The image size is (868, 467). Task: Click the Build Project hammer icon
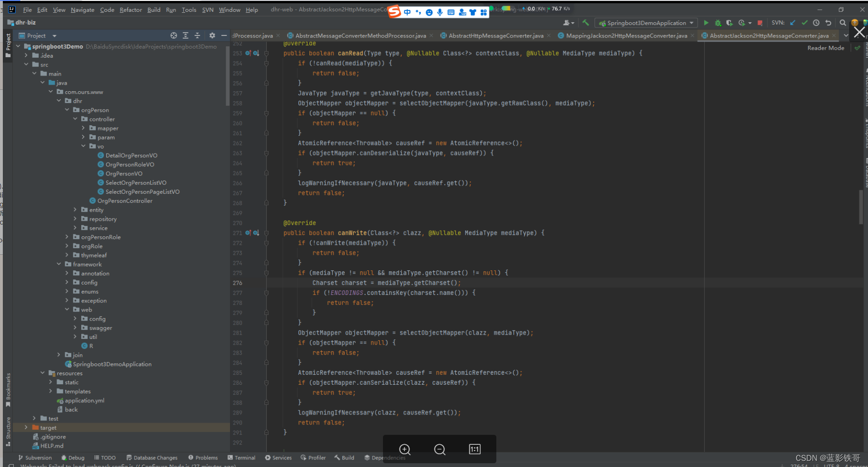click(586, 23)
